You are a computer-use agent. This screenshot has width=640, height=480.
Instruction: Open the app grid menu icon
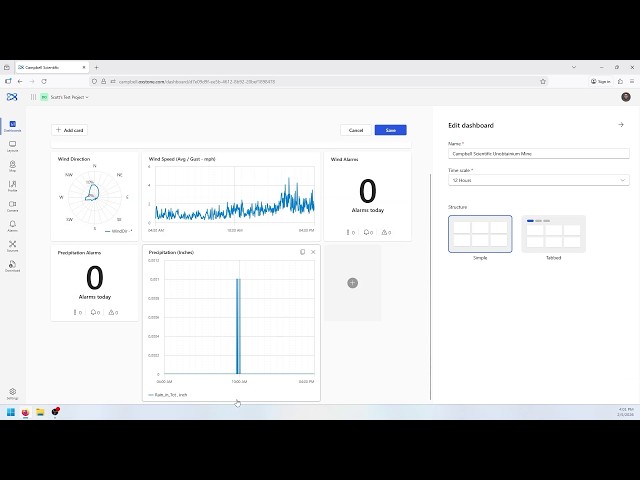tap(33, 97)
